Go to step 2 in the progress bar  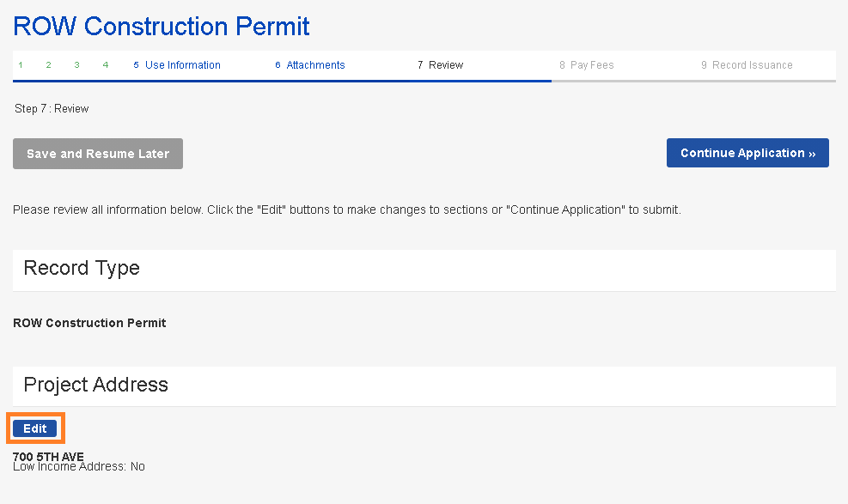pyautogui.click(x=49, y=65)
